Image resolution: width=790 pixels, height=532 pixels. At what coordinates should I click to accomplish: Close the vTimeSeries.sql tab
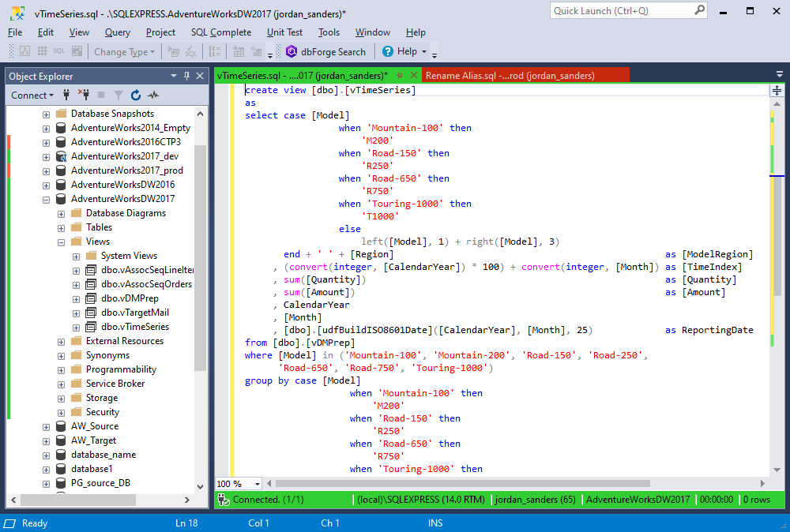tap(414, 75)
